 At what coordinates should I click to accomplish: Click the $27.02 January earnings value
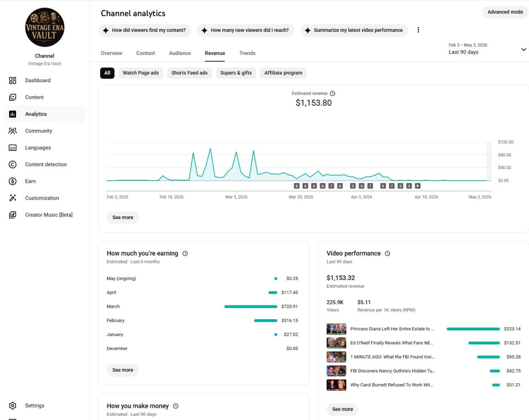(291, 335)
